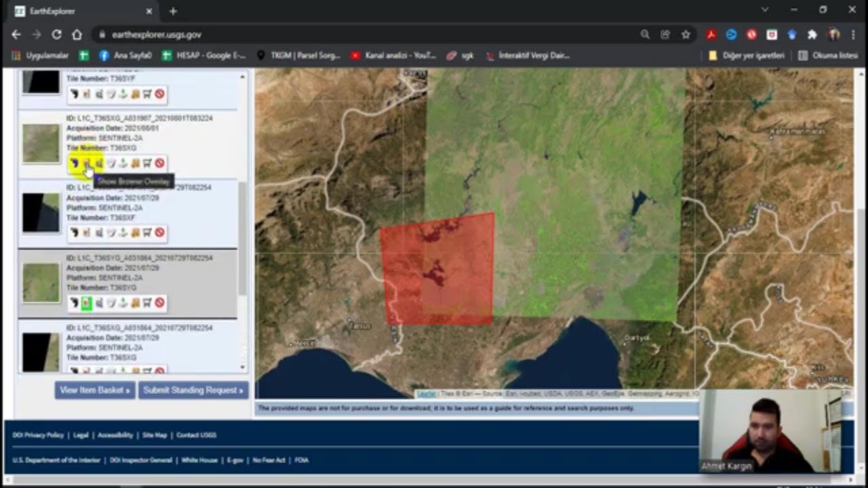Open the Ana Sayfa bookmark
This screenshot has height=488, width=868.
(x=126, y=56)
